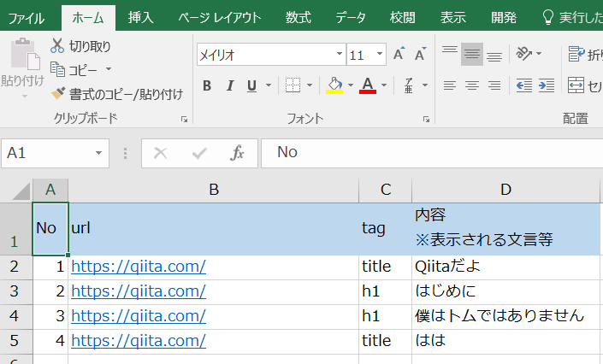Open Clipboard group dialog launcher
603x364 pixels.
point(184,119)
